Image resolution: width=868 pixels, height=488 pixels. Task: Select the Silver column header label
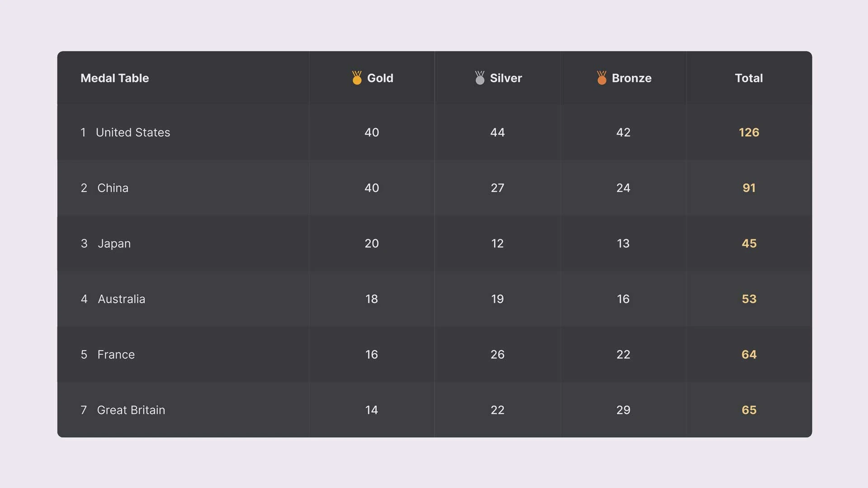point(505,78)
